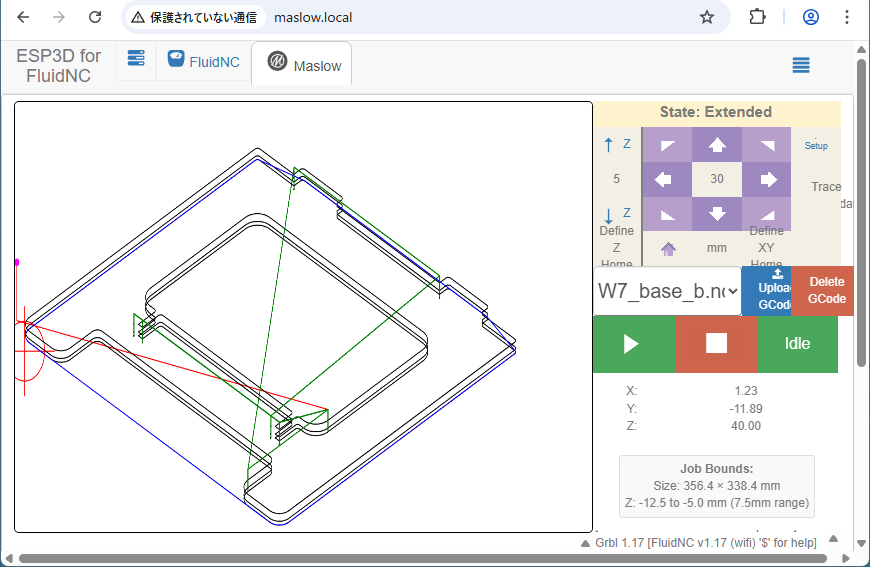This screenshot has height=567, width=870.
Task: Click the vertical page scrollbar
Action: click(861, 212)
